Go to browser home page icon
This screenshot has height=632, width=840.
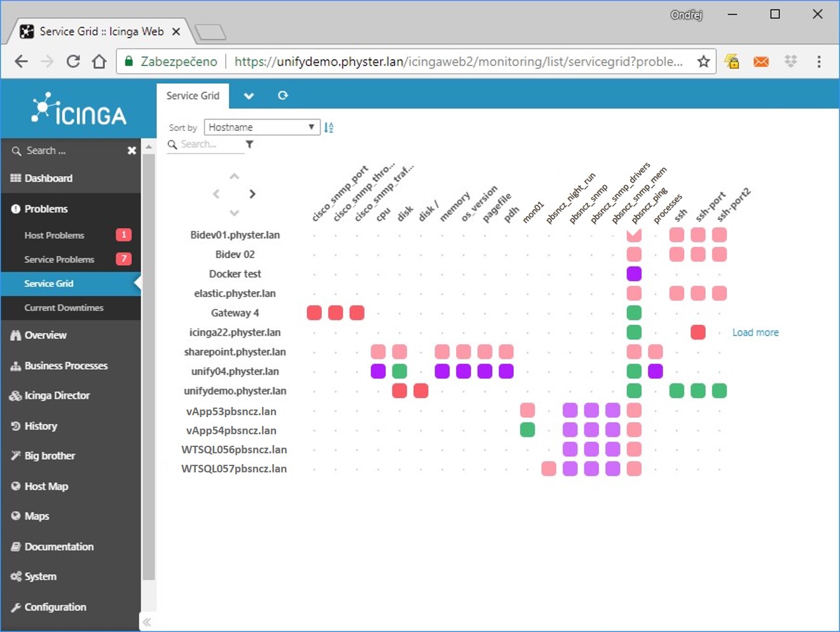tap(99, 62)
